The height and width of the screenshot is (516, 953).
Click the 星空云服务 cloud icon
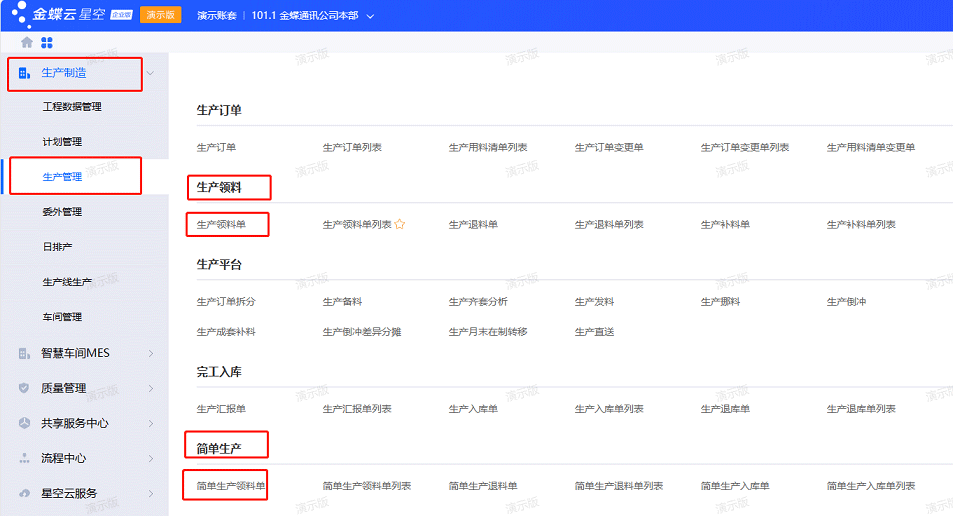(25, 493)
